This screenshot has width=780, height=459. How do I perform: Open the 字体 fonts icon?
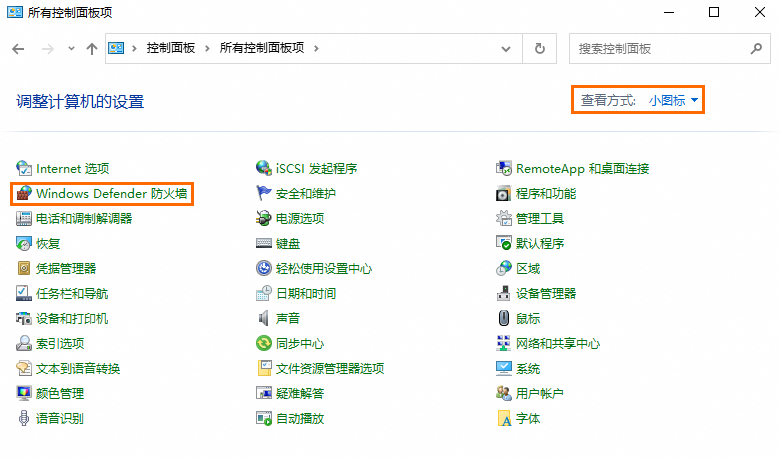(x=504, y=419)
